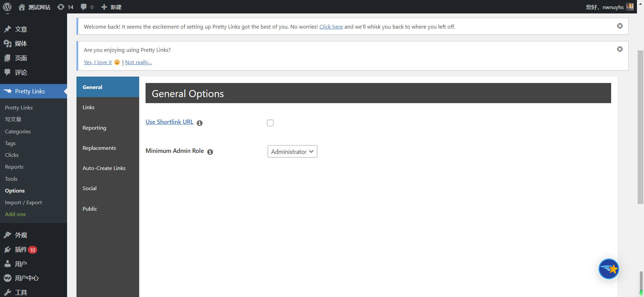
Task: Click 您好, nwnuyhs account greeting
Action: [605, 7]
